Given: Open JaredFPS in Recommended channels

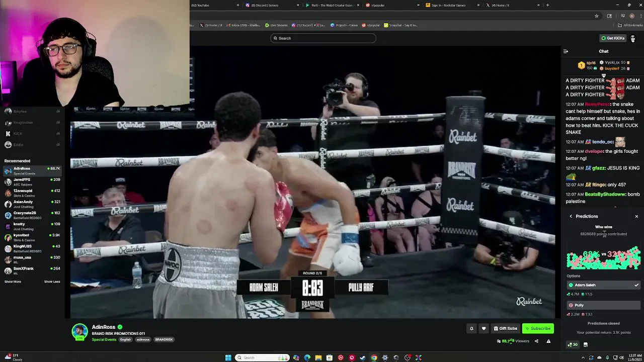Looking at the screenshot, I should click(32, 181).
